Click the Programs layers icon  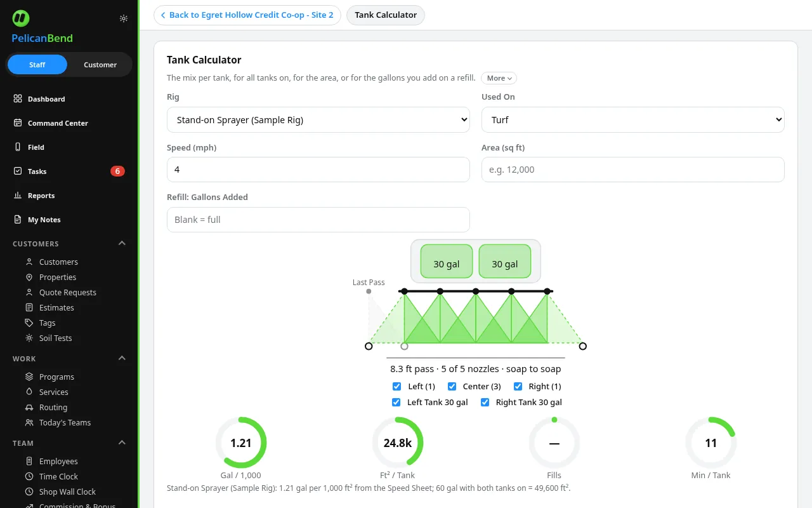(29, 377)
